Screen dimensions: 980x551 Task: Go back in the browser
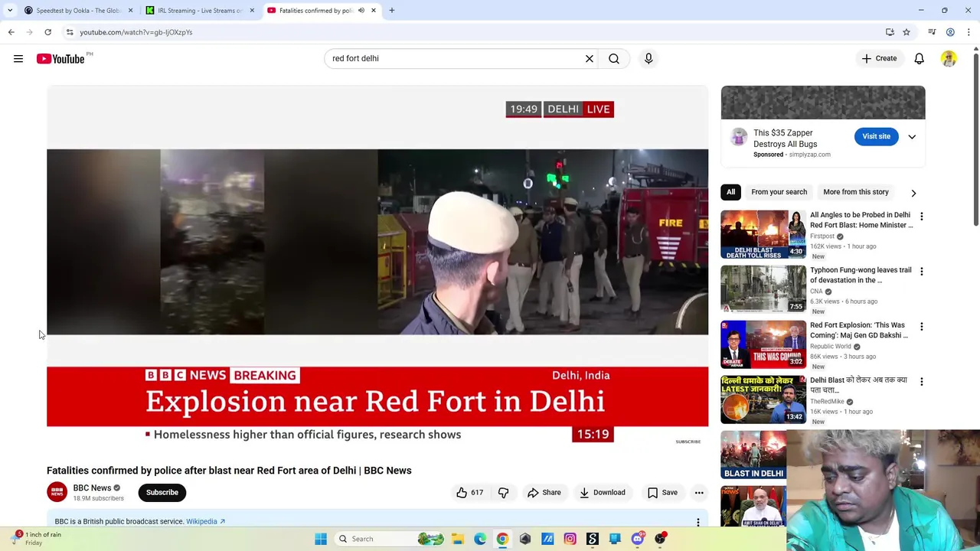click(11, 32)
